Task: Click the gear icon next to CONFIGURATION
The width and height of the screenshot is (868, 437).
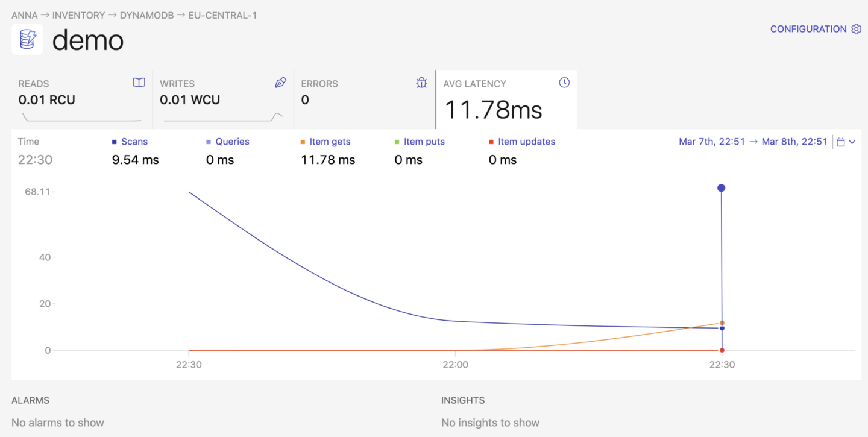Action: pyautogui.click(x=857, y=28)
